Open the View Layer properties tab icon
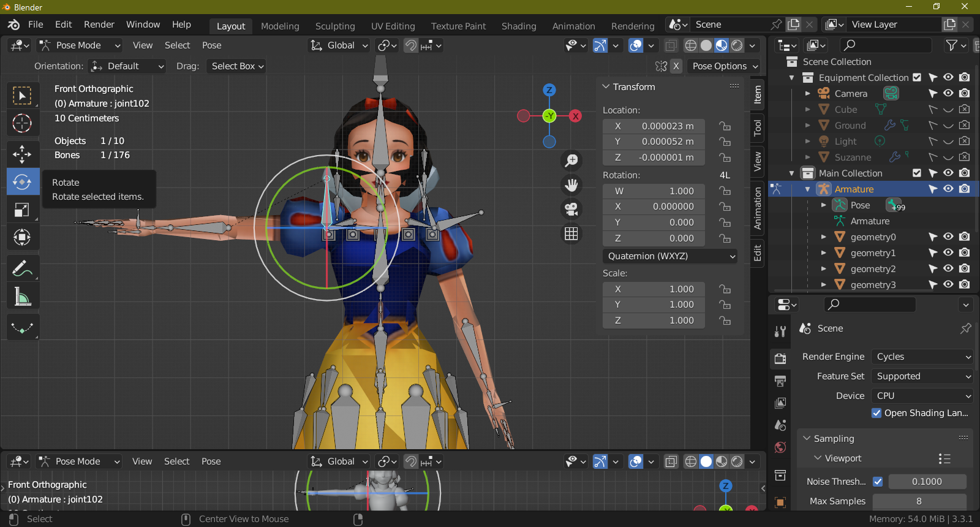This screenshot has width=980, height=527. 780,403
